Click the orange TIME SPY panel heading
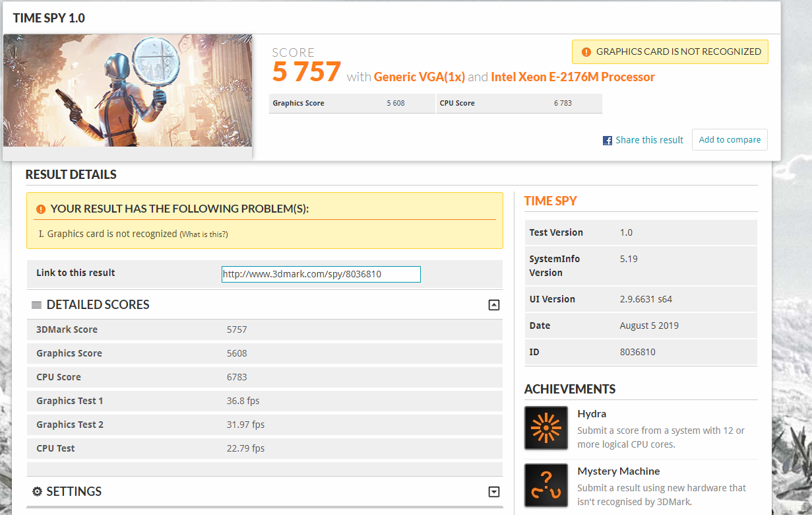 point(551,201)
